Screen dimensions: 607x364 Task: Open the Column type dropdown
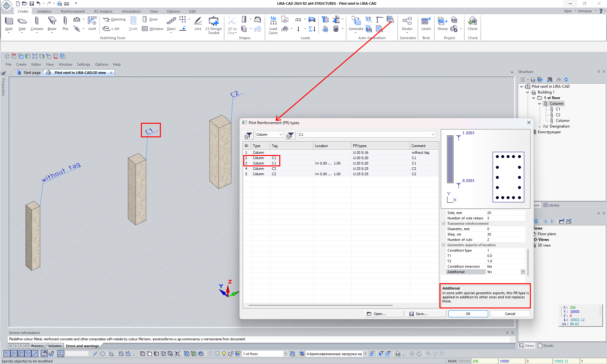[281, 134]
